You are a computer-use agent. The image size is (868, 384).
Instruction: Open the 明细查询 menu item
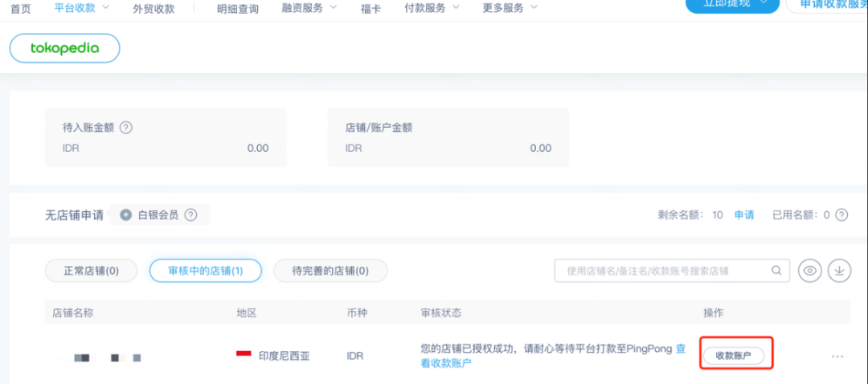pos(238,8)
